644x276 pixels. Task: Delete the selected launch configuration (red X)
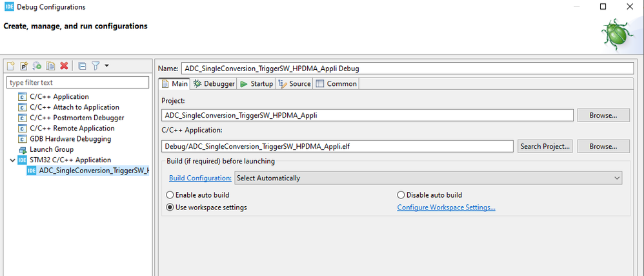tap(64, 66)
